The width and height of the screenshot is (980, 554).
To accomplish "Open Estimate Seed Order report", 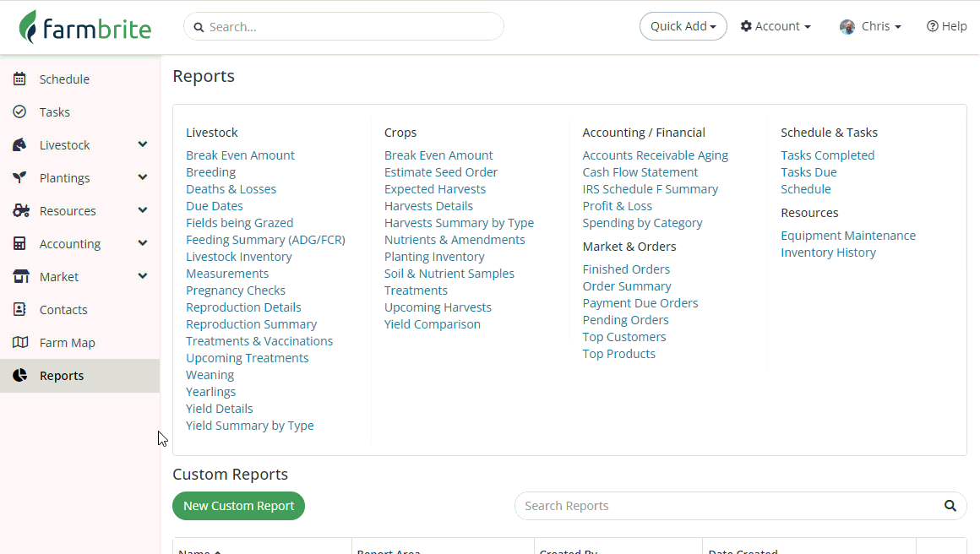I will pos(441,172).
